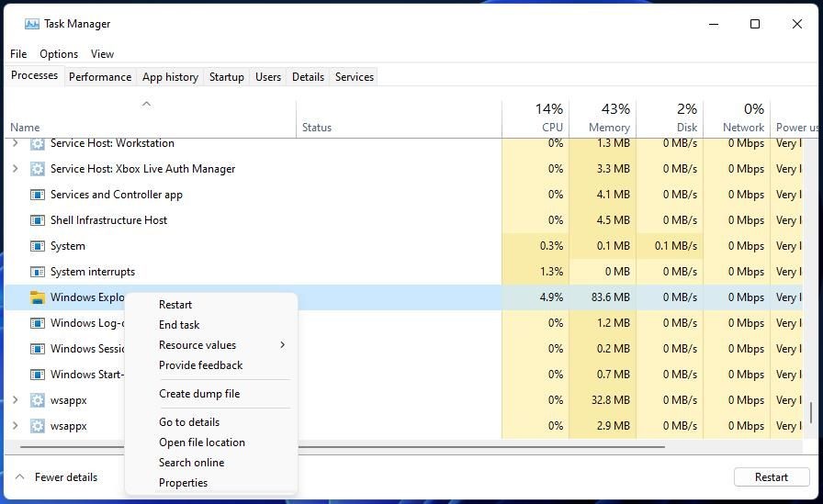
Task: Switch to the Services tab
Action: [x=355, y=76]
